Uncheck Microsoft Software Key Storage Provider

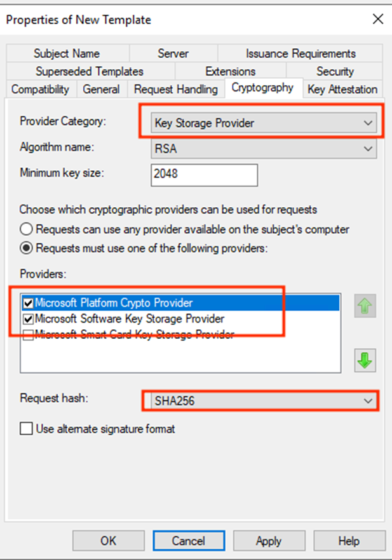tap(28, 318)
